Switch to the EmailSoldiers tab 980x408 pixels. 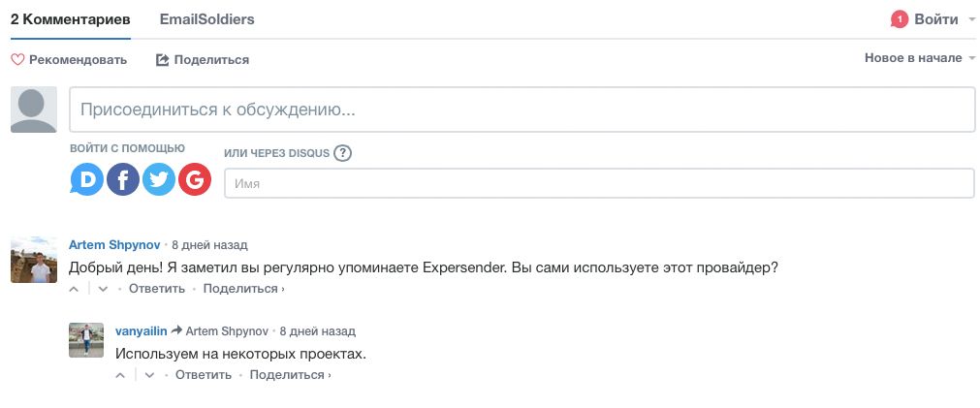(x=206, y=19)
